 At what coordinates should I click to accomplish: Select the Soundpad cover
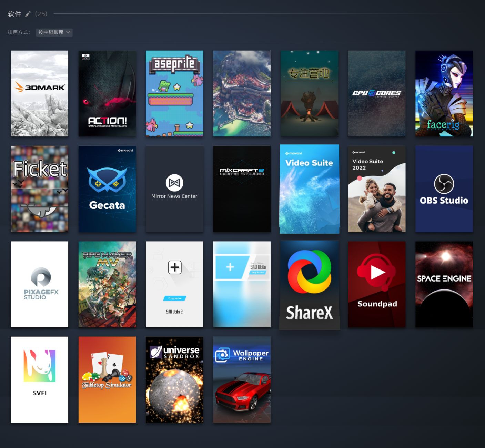pyautogui.click(x=377, y=284)
